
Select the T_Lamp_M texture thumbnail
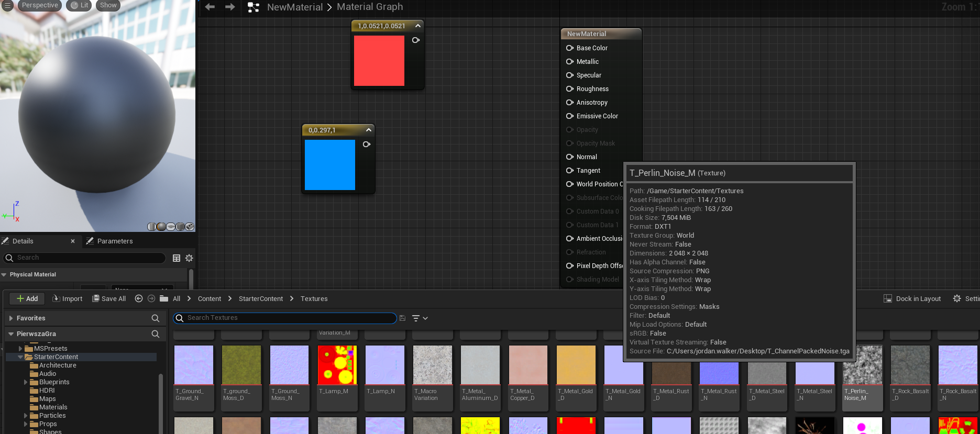coord(337,365)
